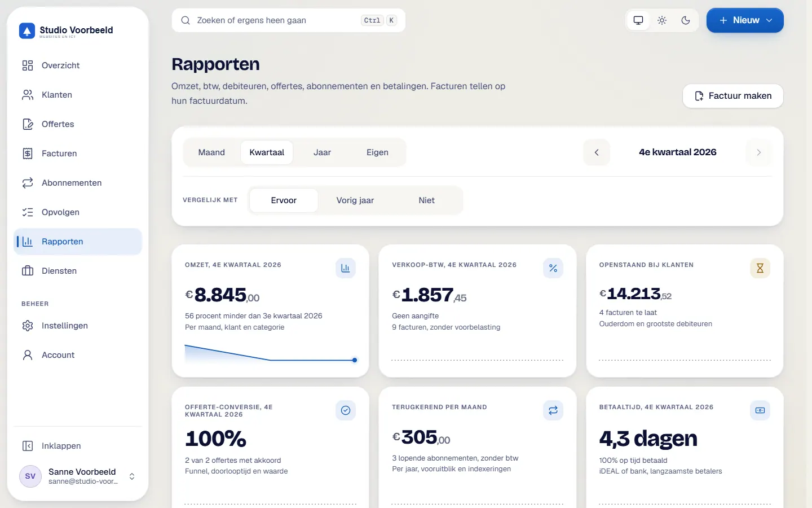
Task: Collapse sidebar with Inklappen
Action: point(78,446)
